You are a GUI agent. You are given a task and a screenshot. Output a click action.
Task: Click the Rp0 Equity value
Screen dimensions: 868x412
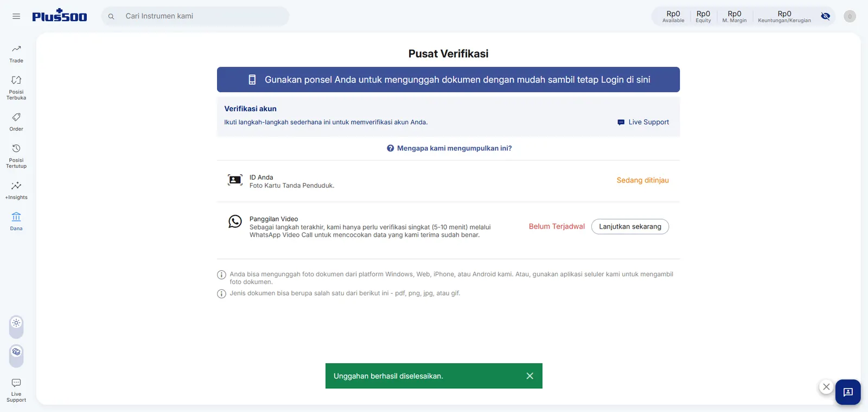click(x=703, y=16)
